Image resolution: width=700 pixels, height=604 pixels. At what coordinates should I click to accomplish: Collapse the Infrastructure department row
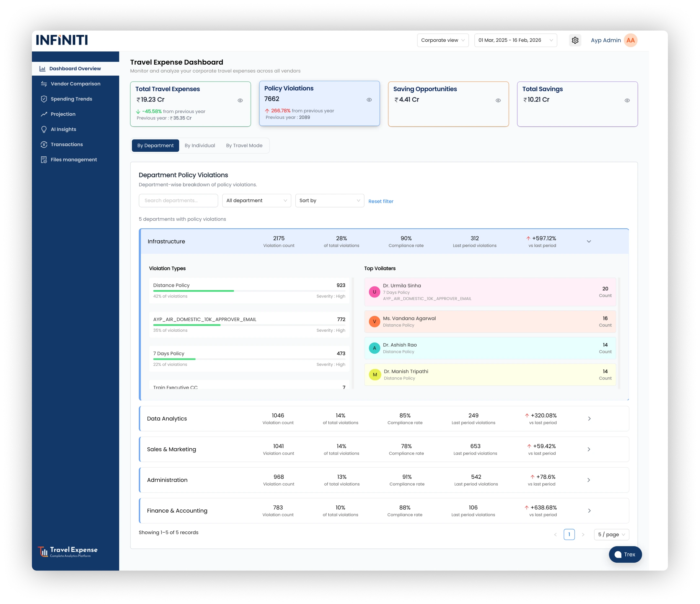(x=589, y=241)
